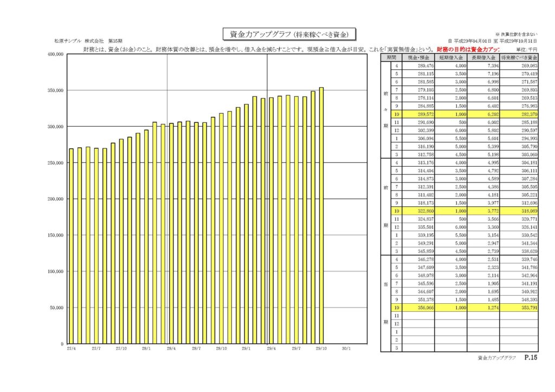Click the red text 財務の目的は資金力アップ
The width and height of the screenshot is (555, 392).
pos(468,49)
